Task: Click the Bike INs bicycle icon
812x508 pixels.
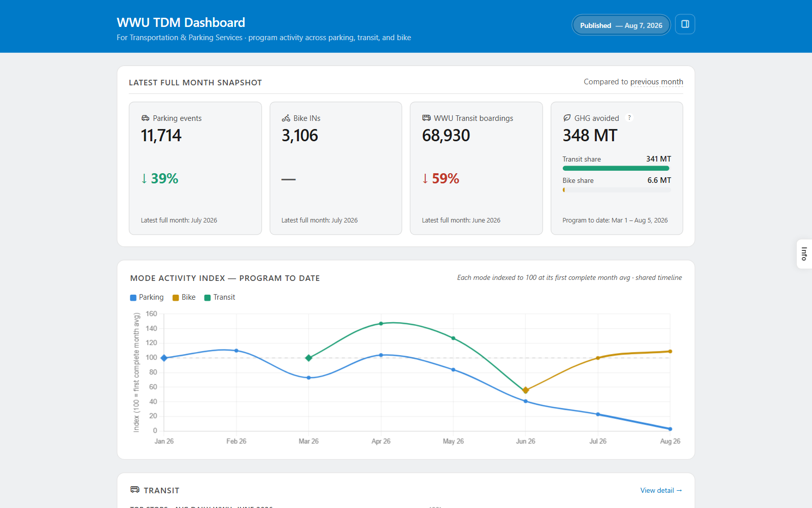Action: 286,118
